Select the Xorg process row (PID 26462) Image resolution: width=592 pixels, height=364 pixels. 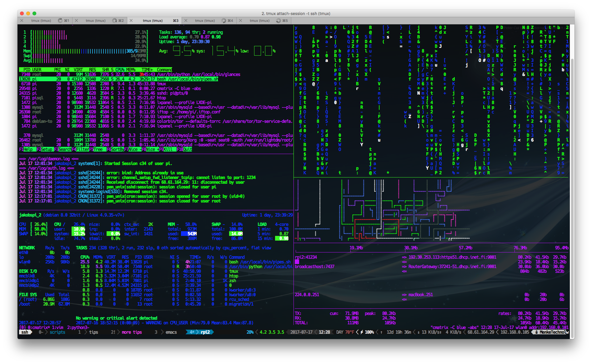[156, 140]
